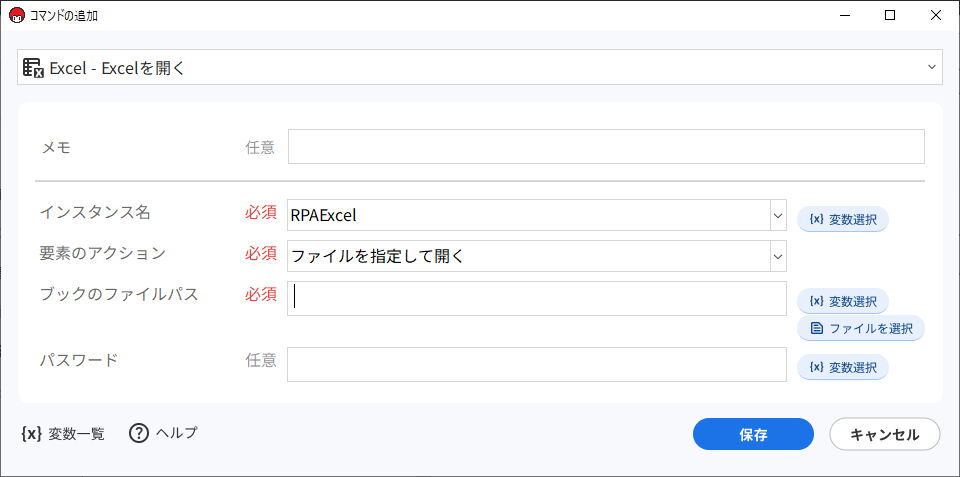Screen dimensions: 960x477
Task: Close the コマンドの追加 dialog window
Action: (936, 15)
